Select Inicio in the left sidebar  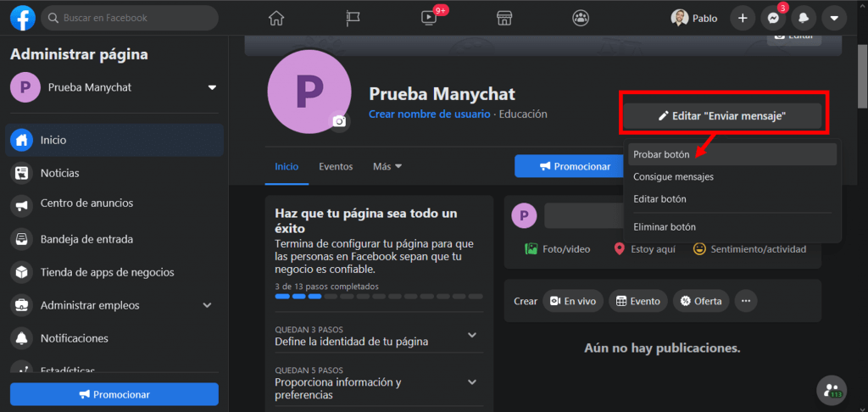pyautogui.click(x=116, y=140)
